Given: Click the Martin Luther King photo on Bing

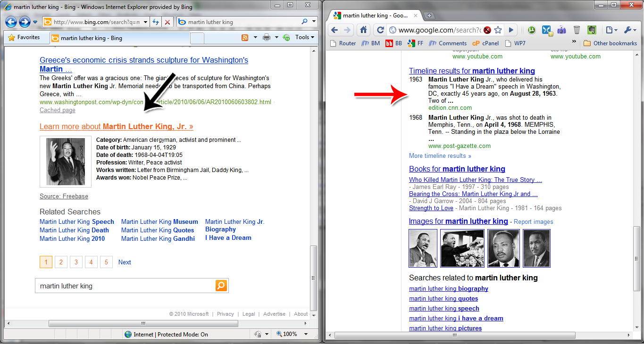Looking at the screenshot, I should coord(66,162).
